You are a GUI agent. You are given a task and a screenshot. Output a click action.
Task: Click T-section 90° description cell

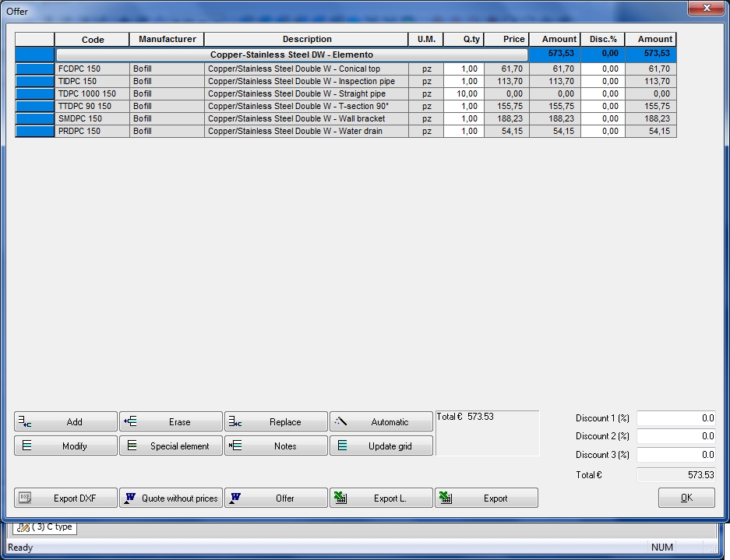click(x=306, y=107)
